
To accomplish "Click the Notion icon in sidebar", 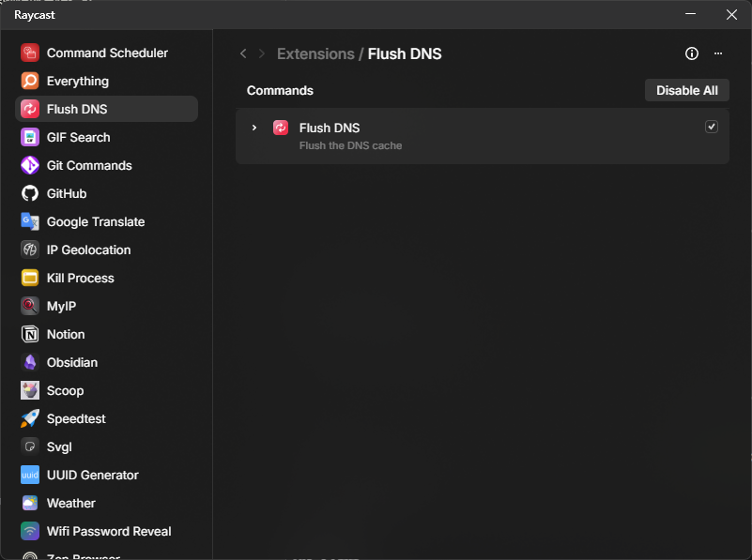I will click(x=30, y=335).
